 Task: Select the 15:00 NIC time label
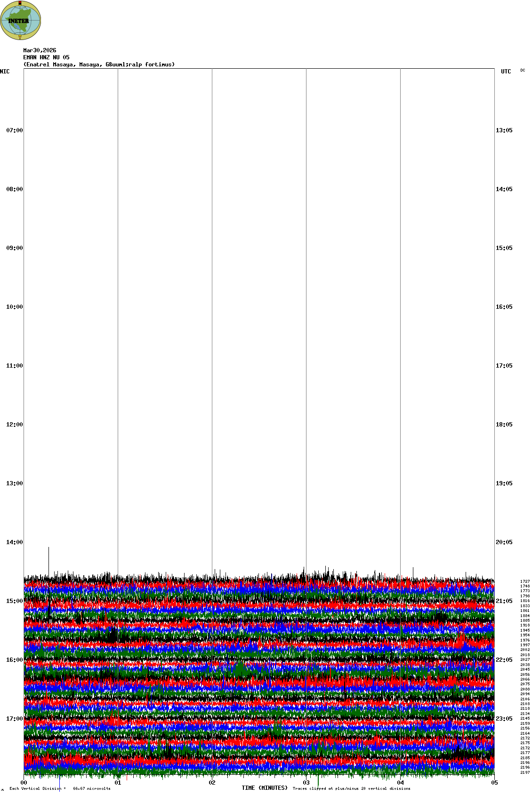click(x=14, y=601)
